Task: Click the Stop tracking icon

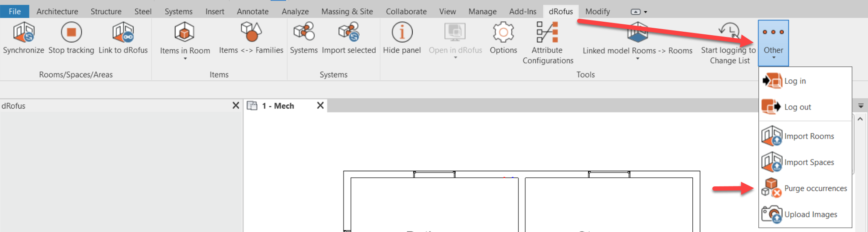Action: pos(71,32)
